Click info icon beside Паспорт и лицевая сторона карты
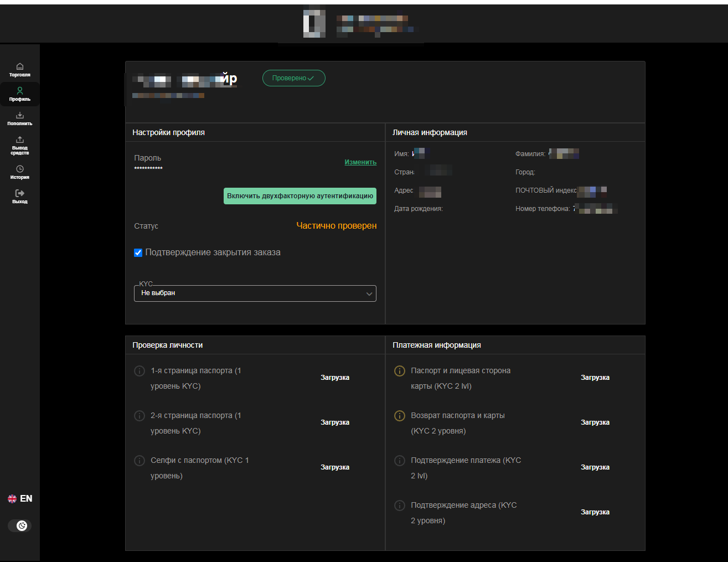 click(x=399, y=371)
